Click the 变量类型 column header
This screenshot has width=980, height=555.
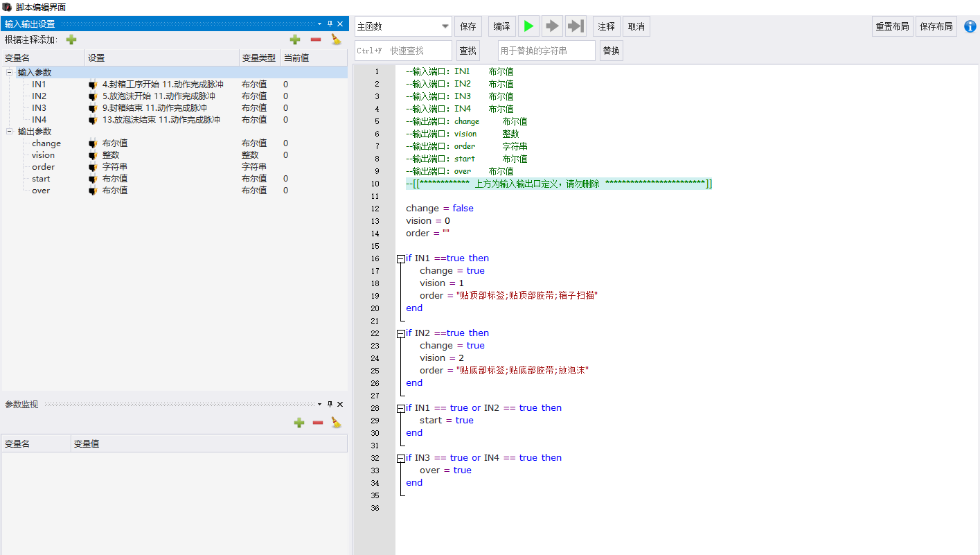pos(259,58)
